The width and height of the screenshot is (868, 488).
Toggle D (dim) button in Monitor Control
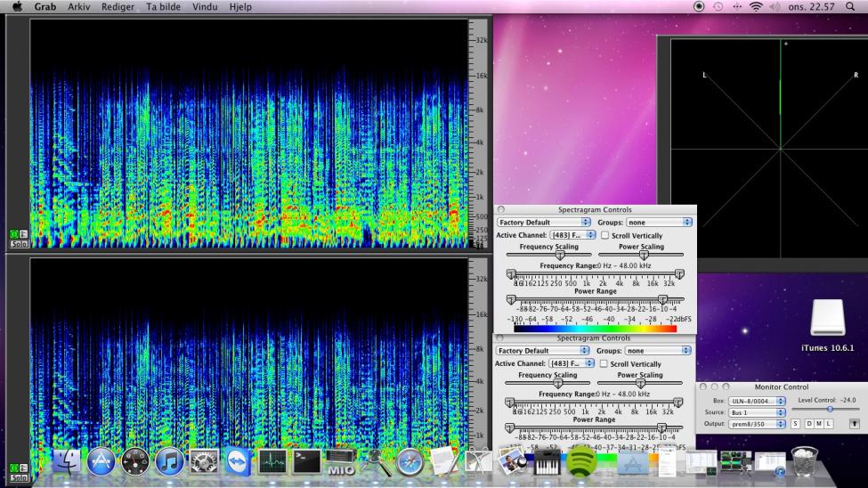808,424
